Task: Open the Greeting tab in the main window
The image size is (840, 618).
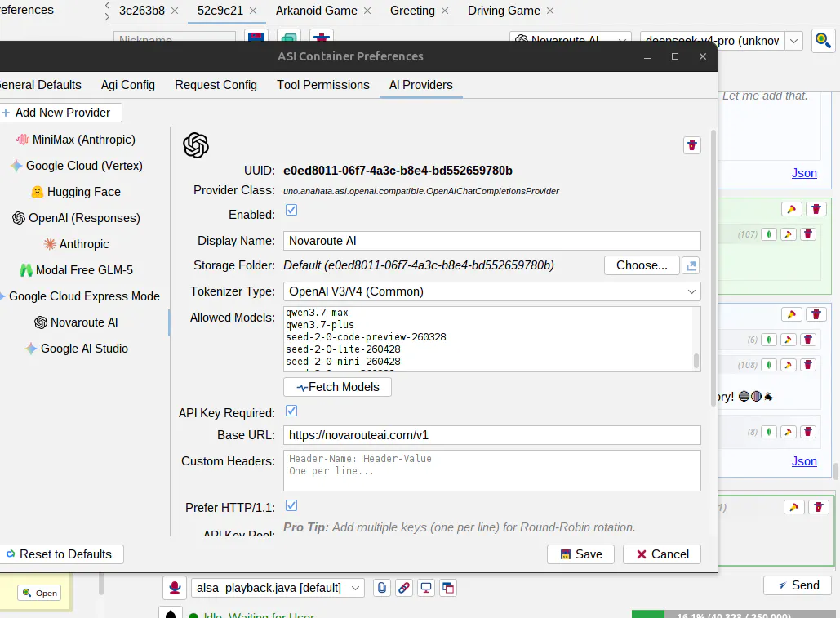Action: coord(412,11)
